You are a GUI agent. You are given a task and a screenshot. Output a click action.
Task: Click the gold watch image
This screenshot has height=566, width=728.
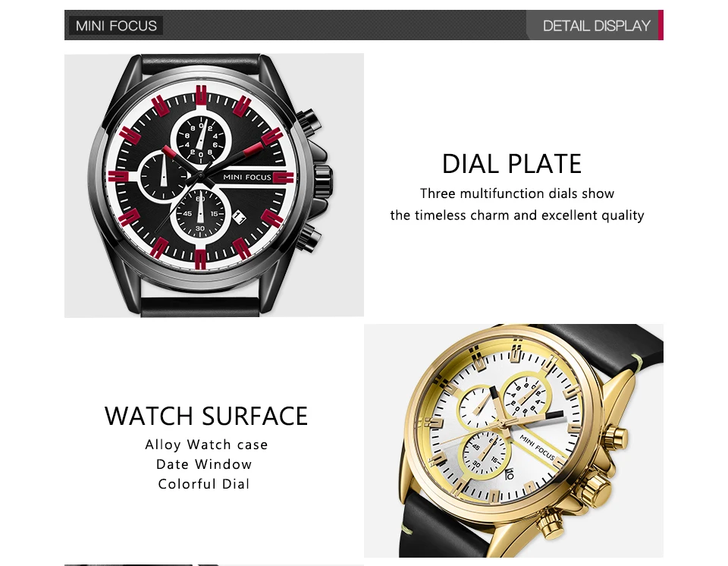513,441
